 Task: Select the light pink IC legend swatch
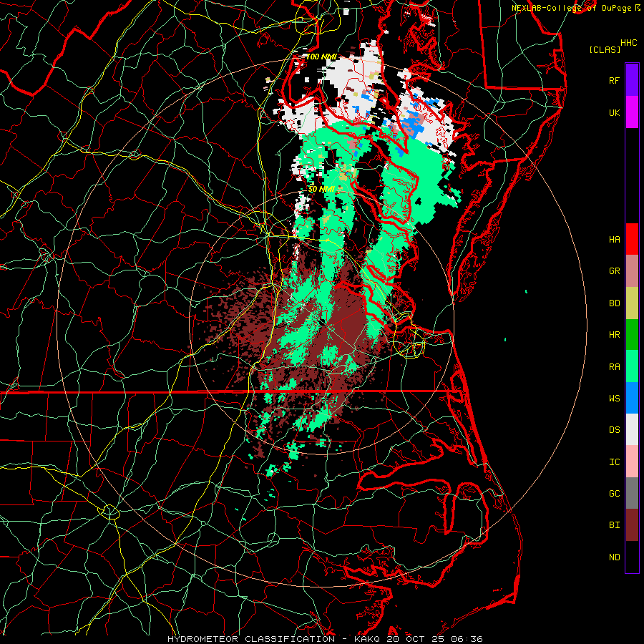(x=632, y=462)
